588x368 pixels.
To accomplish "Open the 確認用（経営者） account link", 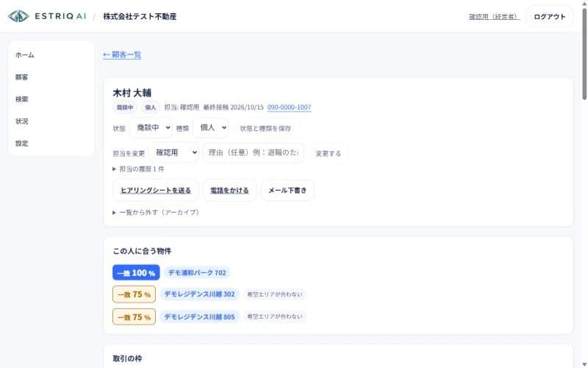I will [494, 16].
